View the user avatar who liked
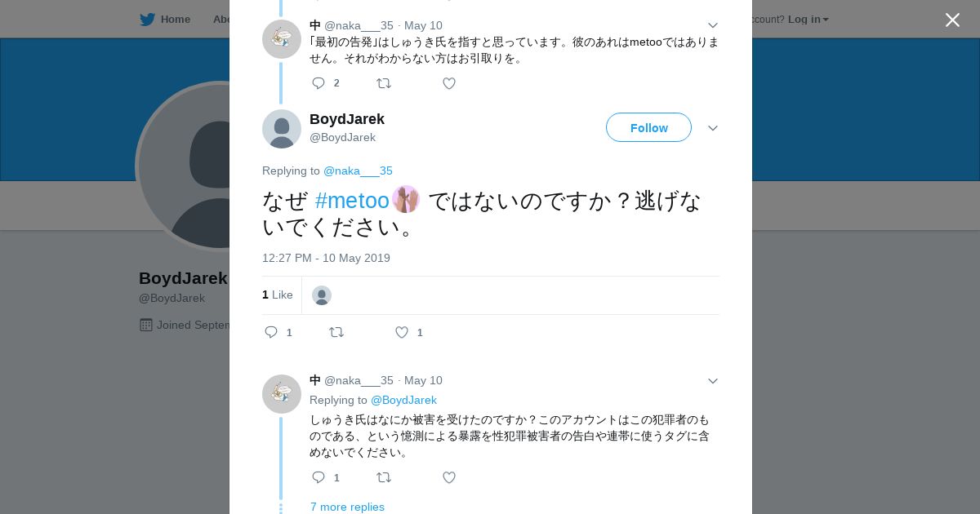980x514 pixels. coord(322,295)
